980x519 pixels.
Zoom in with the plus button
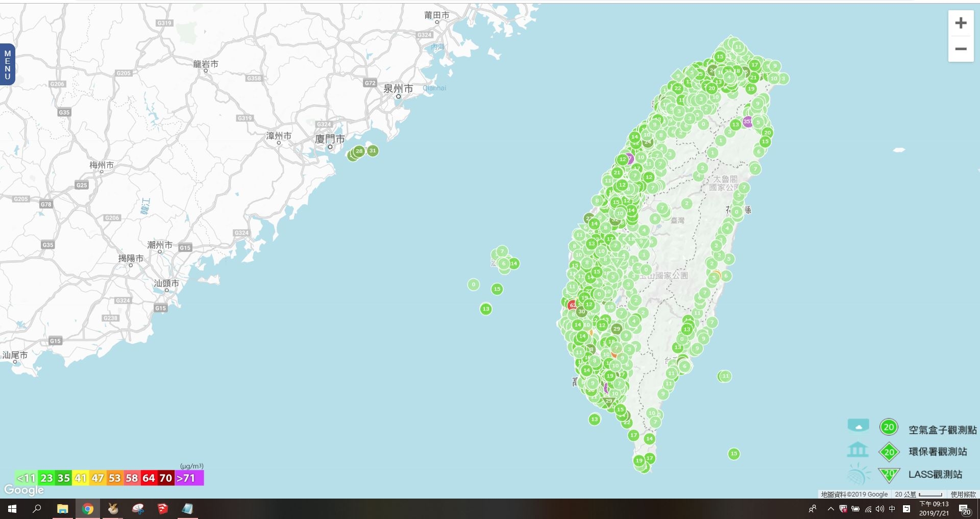pyautogui.click(x=961, y=23)
